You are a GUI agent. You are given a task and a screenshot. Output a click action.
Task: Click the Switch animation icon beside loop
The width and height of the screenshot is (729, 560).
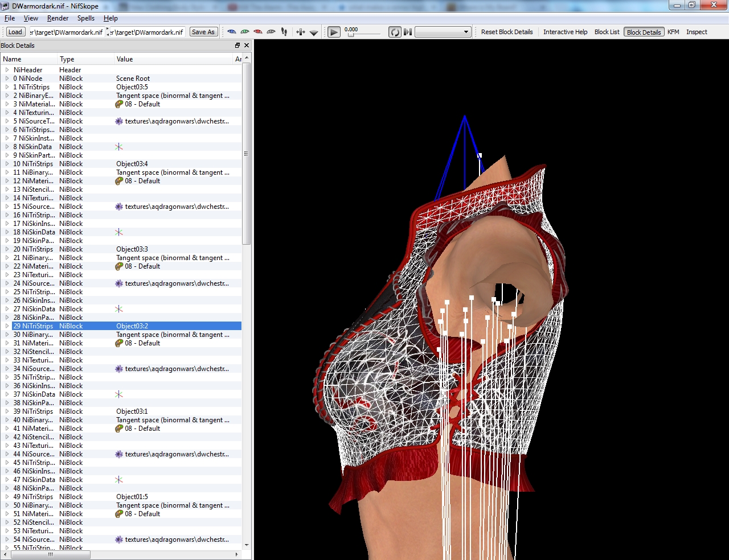click(408, 32)
